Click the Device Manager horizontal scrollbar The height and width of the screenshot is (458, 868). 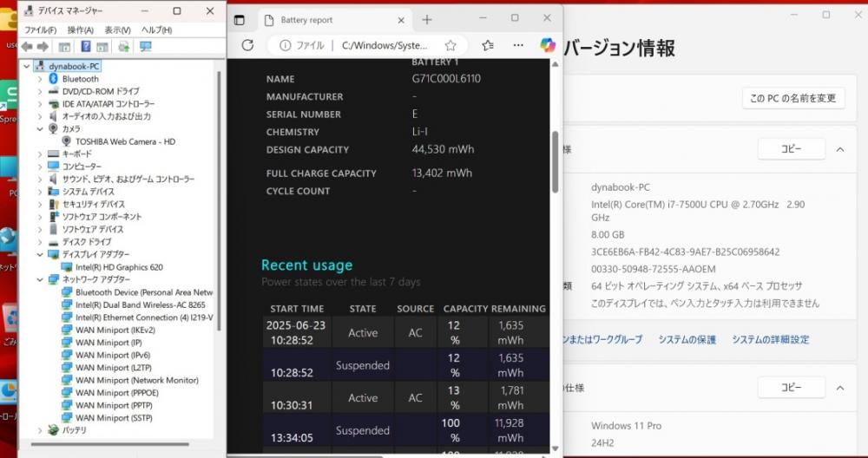click(110, 443)
